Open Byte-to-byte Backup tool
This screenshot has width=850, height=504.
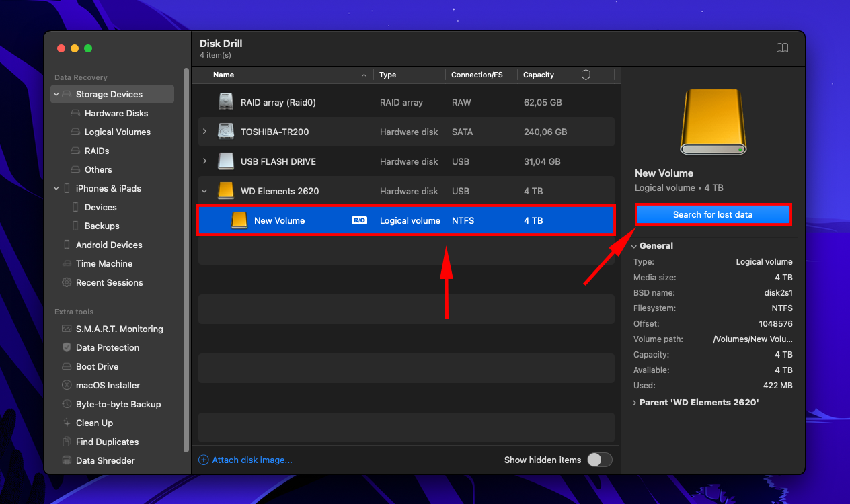tap(118, 404)
